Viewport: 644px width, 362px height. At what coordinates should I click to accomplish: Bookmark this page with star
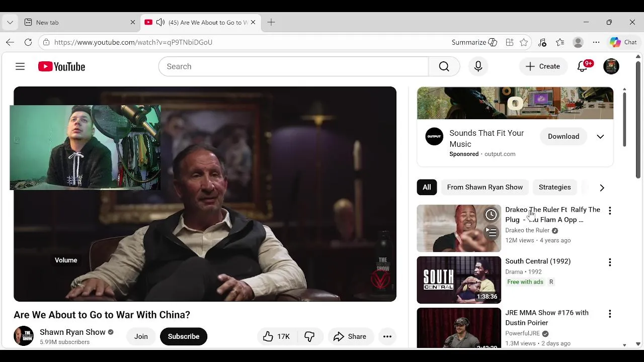pyautogui.click(x=524, y=42)
